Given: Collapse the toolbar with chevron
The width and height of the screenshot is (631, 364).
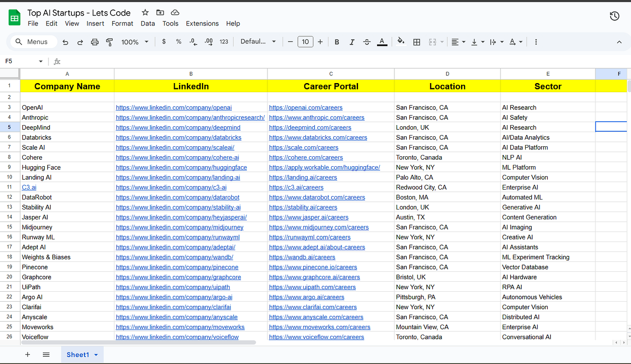Looking at the screenshot, I should (619, 42).
